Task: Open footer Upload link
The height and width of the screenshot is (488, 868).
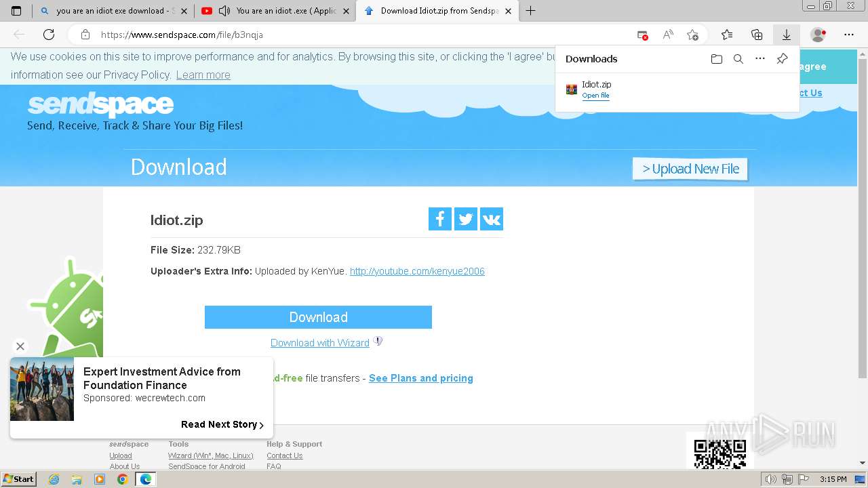Action: [121, 455]
